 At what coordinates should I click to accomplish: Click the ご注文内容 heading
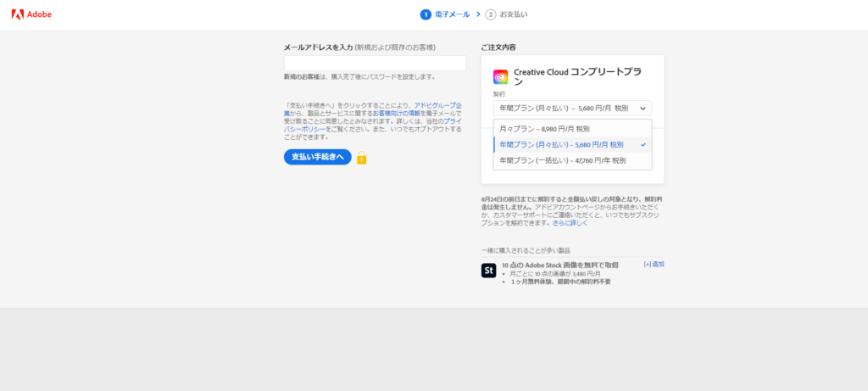coord(498,47)
